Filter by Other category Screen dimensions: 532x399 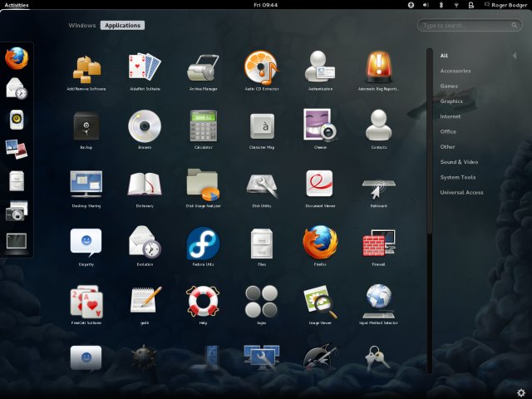click(x=447, y=147)
